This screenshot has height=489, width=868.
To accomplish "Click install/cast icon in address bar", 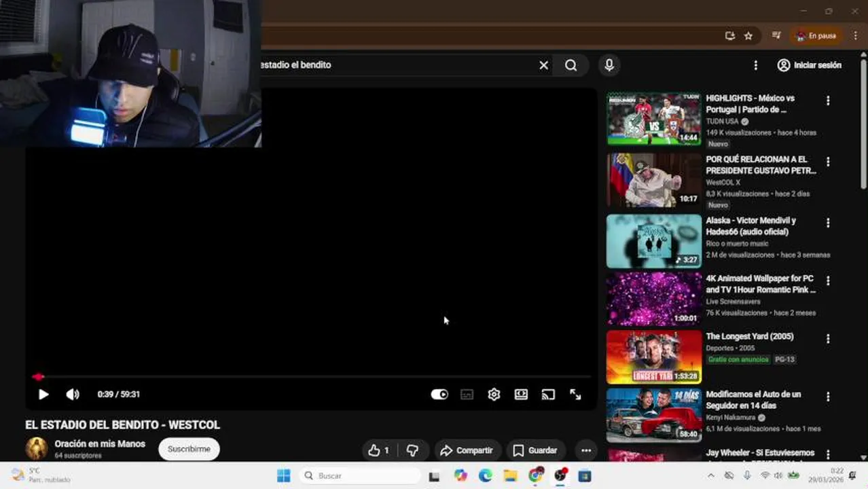I will click(730, 36).
